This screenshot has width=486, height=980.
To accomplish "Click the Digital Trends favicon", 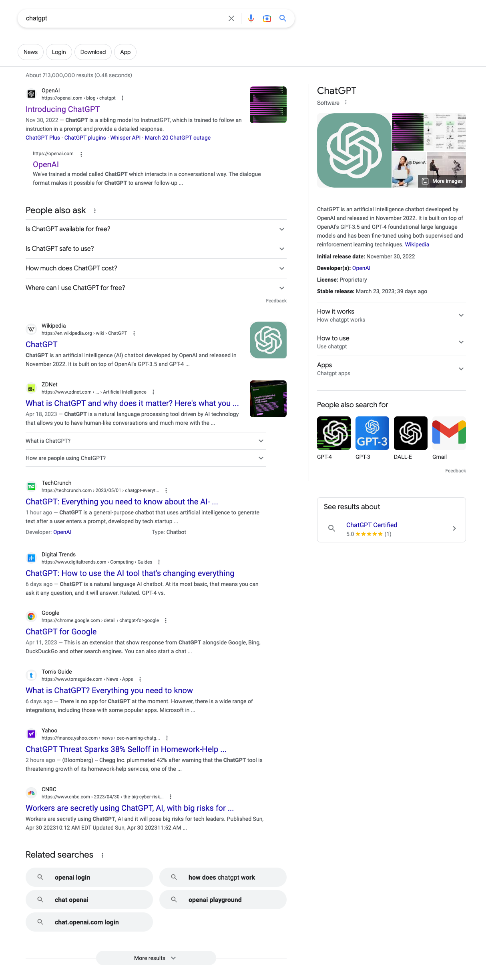I will click(x=31, y=558).
